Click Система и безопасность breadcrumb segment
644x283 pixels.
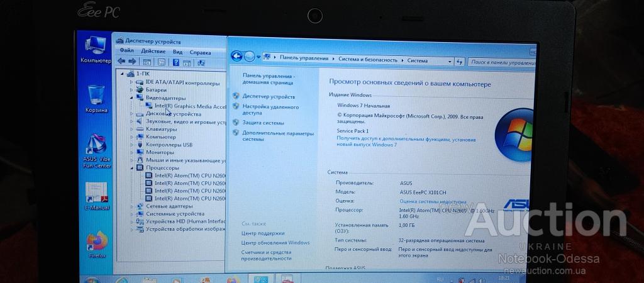[x=367, y=60]
